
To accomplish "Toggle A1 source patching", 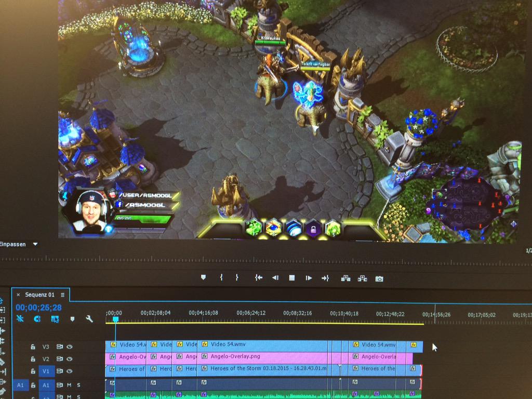I will [x=20, y=385].
